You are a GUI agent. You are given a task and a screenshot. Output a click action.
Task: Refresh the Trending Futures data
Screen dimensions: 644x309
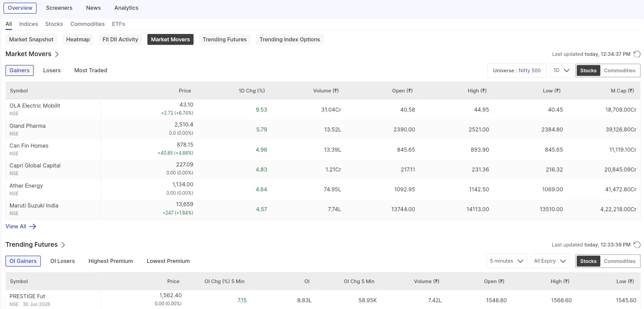pyautogui.click(x=637, y=245)
